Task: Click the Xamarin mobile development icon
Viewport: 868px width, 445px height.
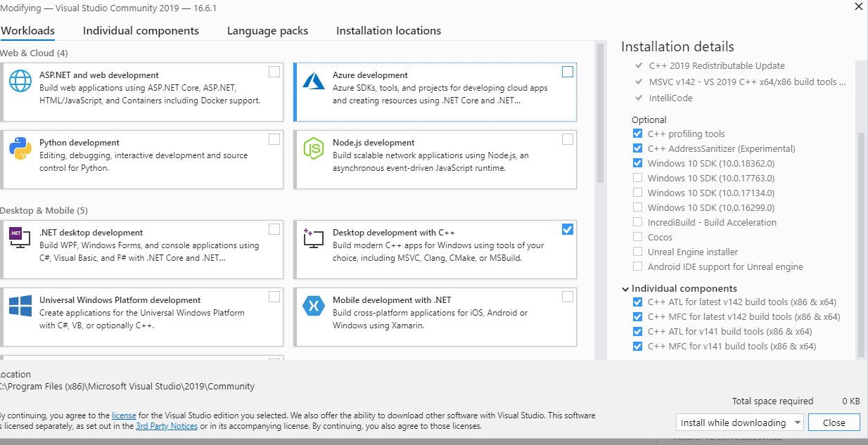Action: click(313, 306)
